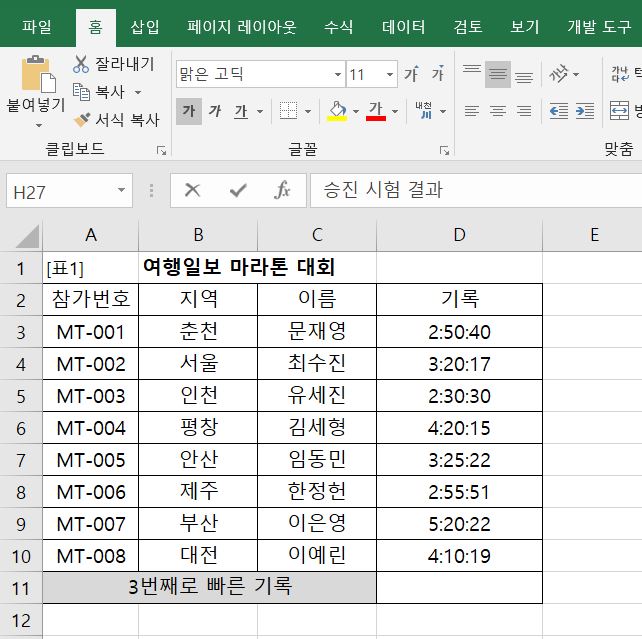This screenshot has height=639, width=642.
Task: Cancel formula bar entry (X)
Action: [x=192, y=190]
